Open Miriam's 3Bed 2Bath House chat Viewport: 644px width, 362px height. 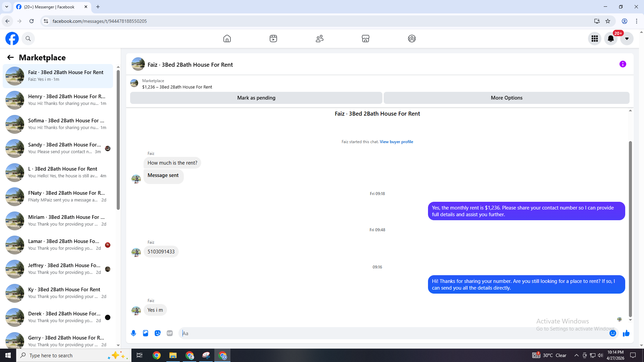[58, 221]
